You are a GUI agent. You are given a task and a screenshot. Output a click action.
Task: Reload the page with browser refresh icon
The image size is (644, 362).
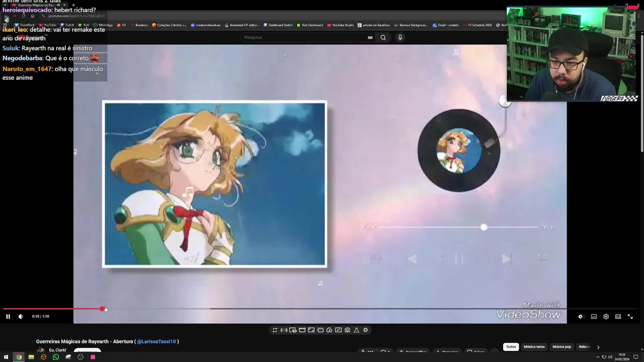(23, 16)
